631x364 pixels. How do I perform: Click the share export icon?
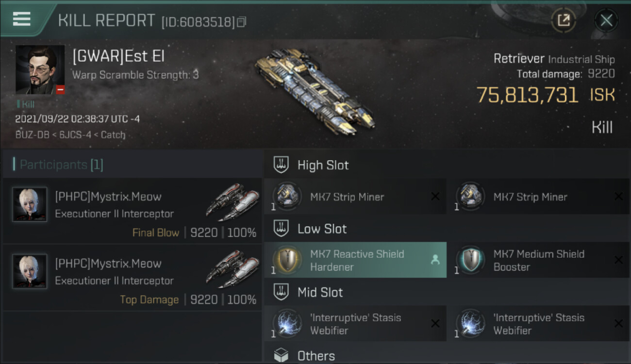click(564, 20)
